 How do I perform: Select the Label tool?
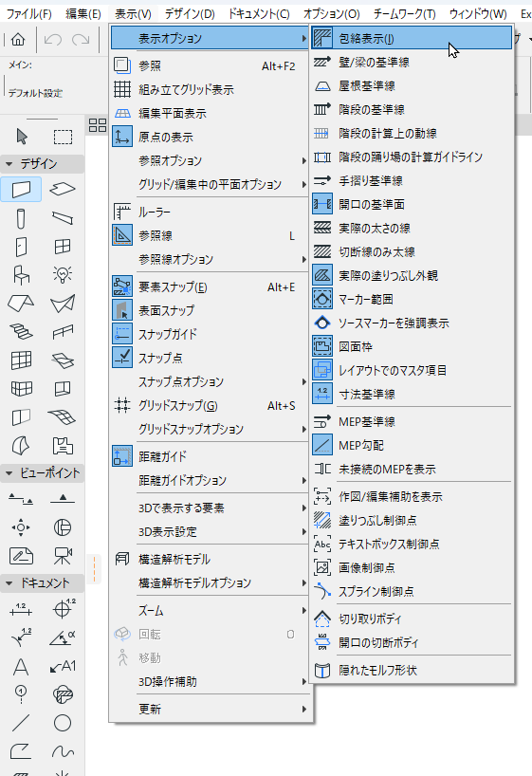[63, 667]
